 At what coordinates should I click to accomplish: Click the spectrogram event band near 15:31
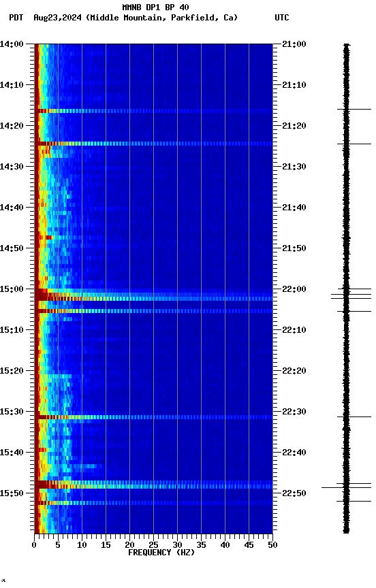click(153, 417)
